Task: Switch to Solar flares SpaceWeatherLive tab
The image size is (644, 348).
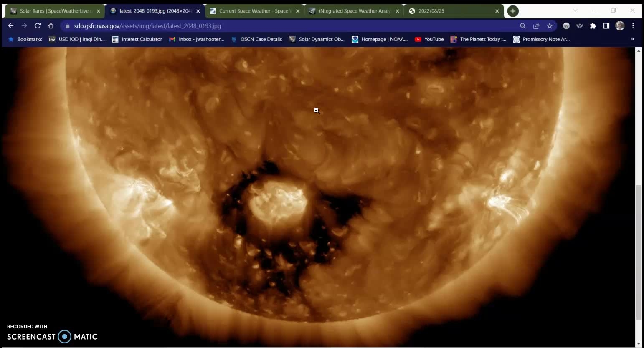Action: tap(54, 11)
